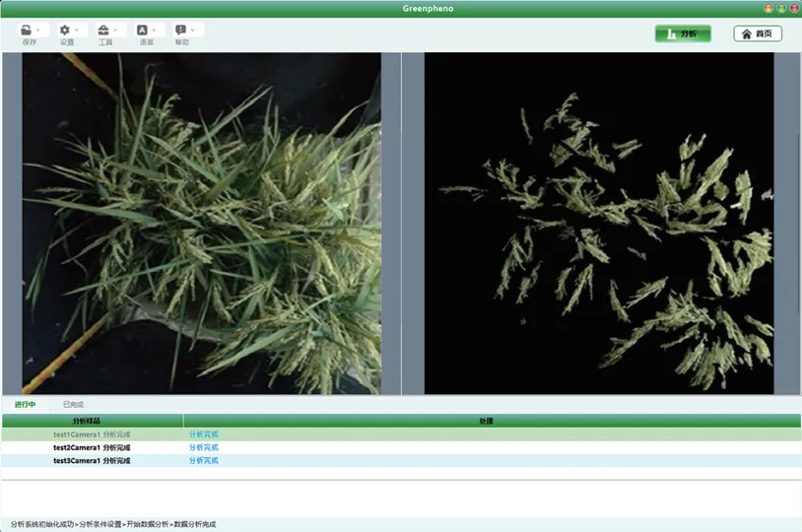
Task: Click the segmented panicle result image
Action: [x=599, y=224]
